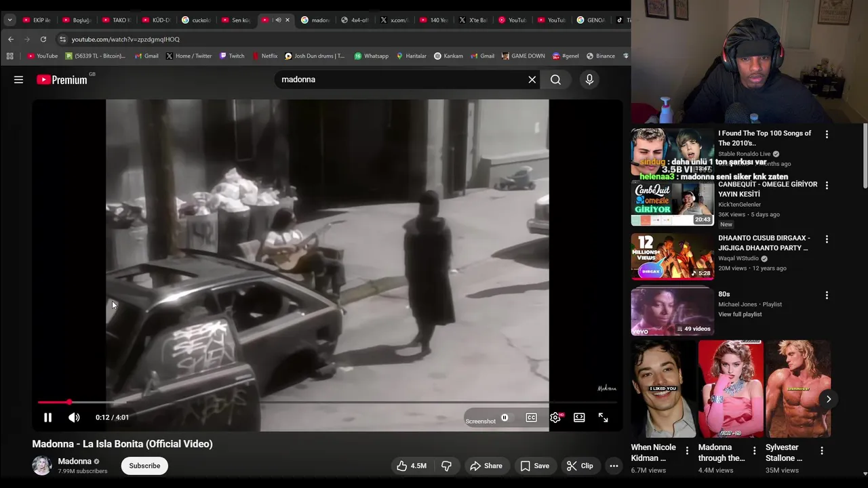Pause the video playback
Screen dimensions: 868x488
tap(47, 418)
